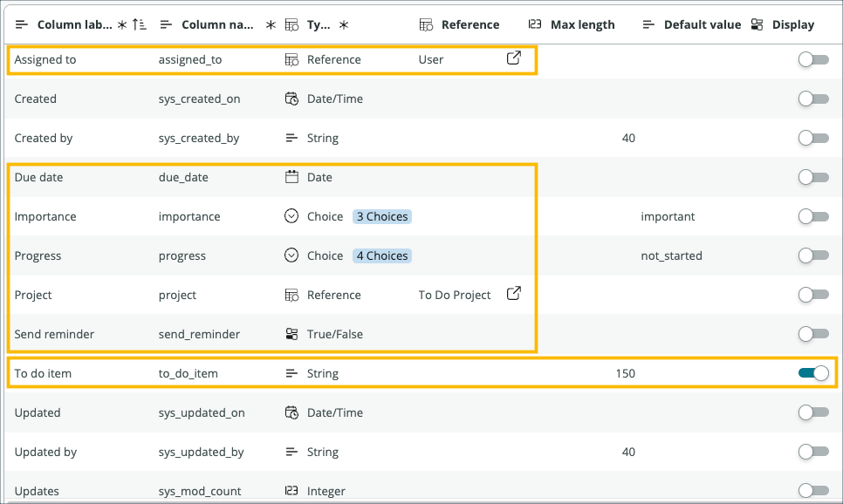Click the True/False icon for send_reminder
Screen dimensions: 843x504
[292, 334]
